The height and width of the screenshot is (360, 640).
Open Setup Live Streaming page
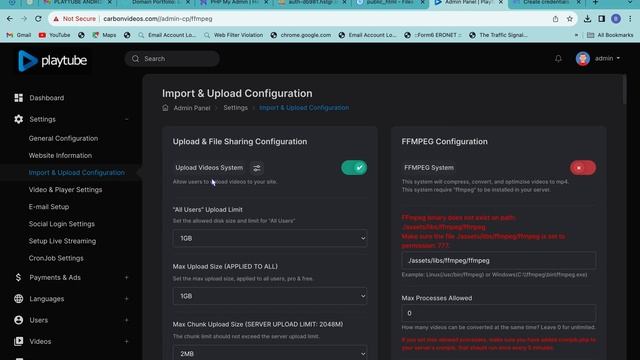coord(62,241)
